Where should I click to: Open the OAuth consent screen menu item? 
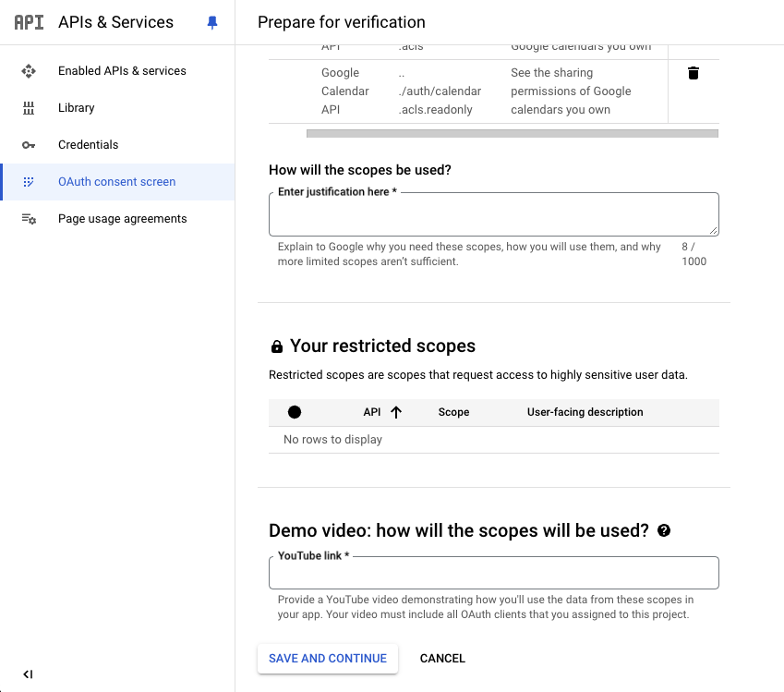(118, 182)
